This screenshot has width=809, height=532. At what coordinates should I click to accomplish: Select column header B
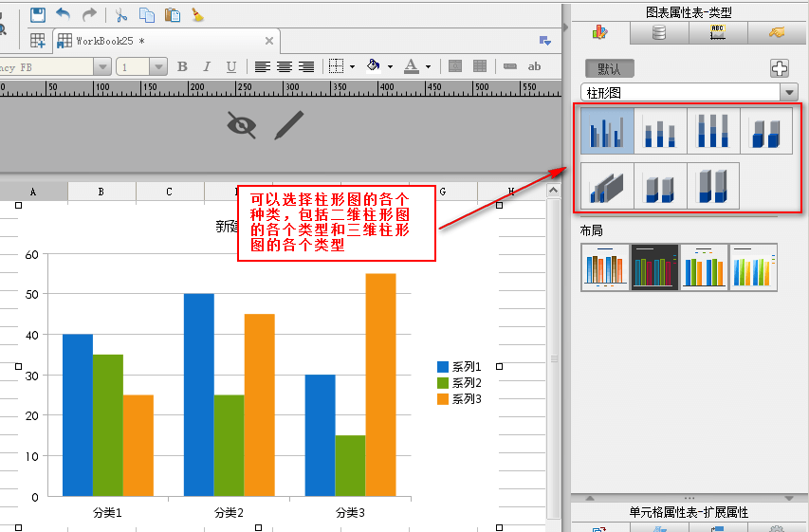[x=101, y=192]
